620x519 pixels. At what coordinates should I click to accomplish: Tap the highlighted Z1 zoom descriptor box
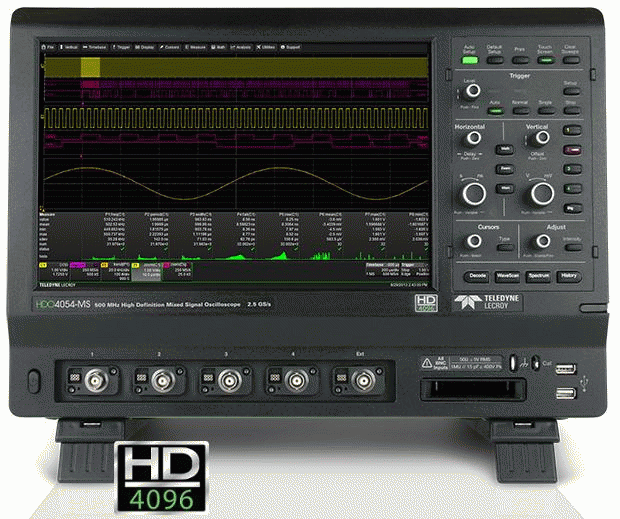coord(146,271)
